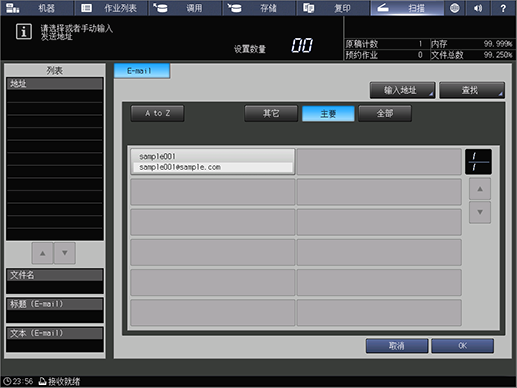Click the 地址 address list header
The width and height of the screenshot is (517, 388).
55,84
